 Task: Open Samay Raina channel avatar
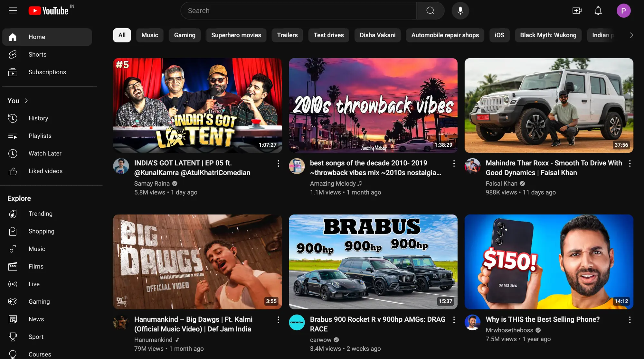(121, 166)
